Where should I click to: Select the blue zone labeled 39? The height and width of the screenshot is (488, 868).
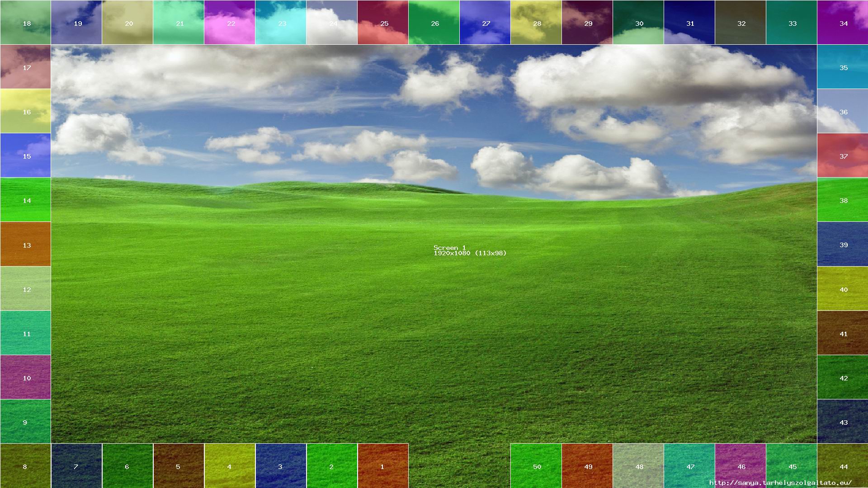(x=843, y=244)
